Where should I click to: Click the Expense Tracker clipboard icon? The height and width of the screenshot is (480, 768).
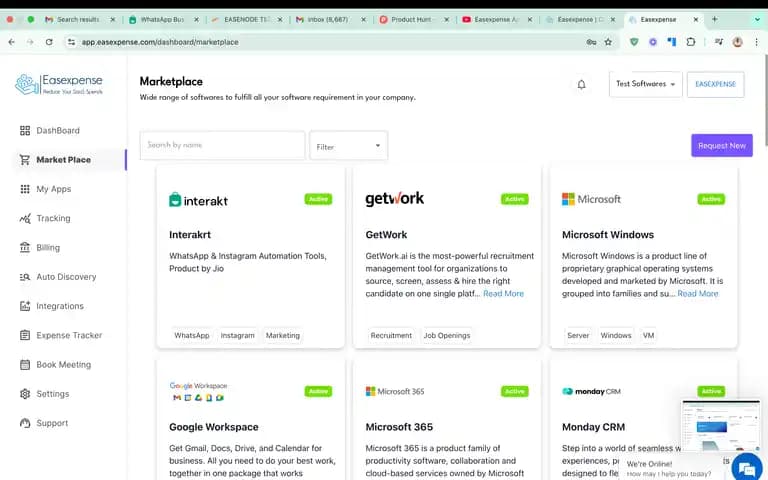point(25,335)
